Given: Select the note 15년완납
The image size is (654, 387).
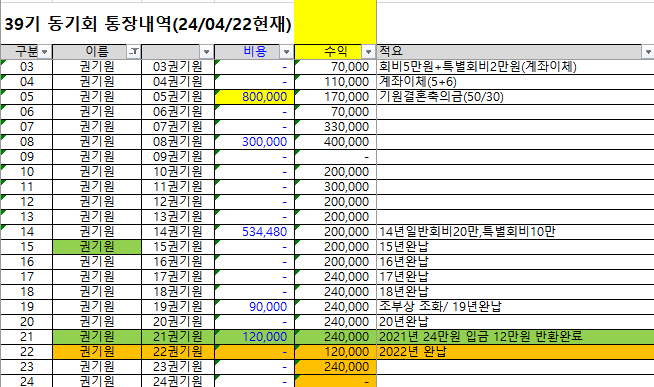Looking at the screenshot, I should [515, 247].
